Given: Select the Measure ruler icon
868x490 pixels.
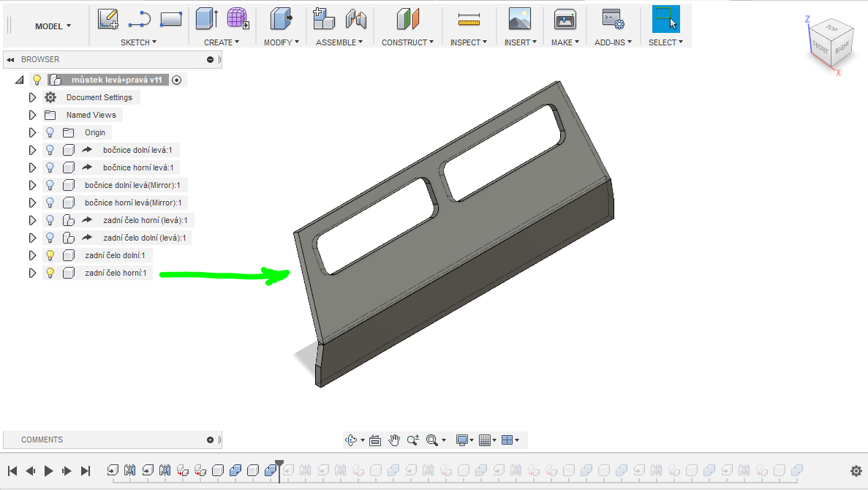Looking at the screenshot, I should pos(468,19).
